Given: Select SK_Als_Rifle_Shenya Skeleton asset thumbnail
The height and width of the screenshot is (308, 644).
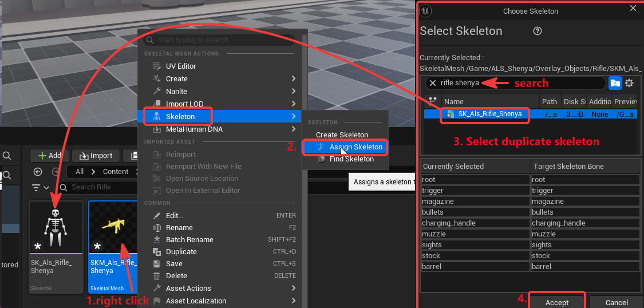Looking at the screenshot, I should pyautogui.click(x=56, y=227).
